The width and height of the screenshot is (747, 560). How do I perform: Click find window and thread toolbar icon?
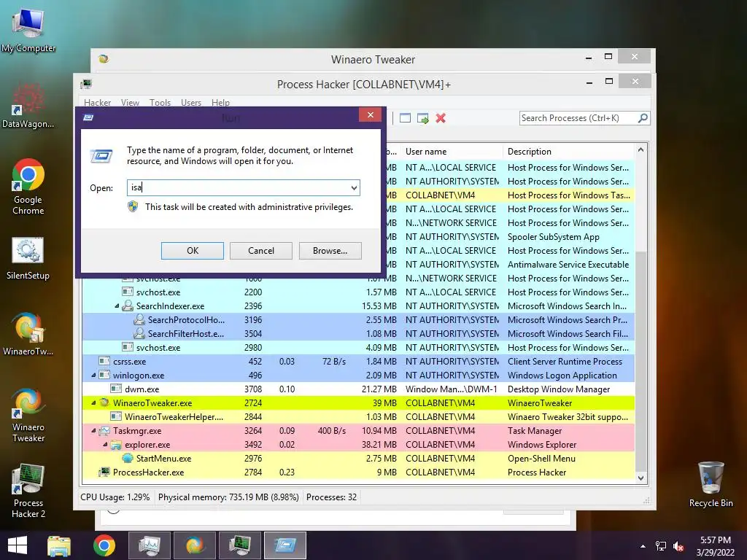[x=422, y=118]
